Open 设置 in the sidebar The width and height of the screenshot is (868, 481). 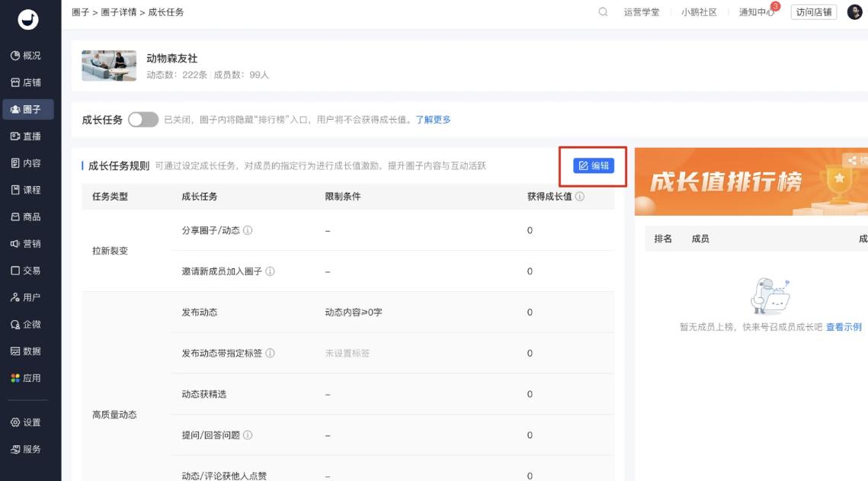pyautogui.click(x=27, y=422)
